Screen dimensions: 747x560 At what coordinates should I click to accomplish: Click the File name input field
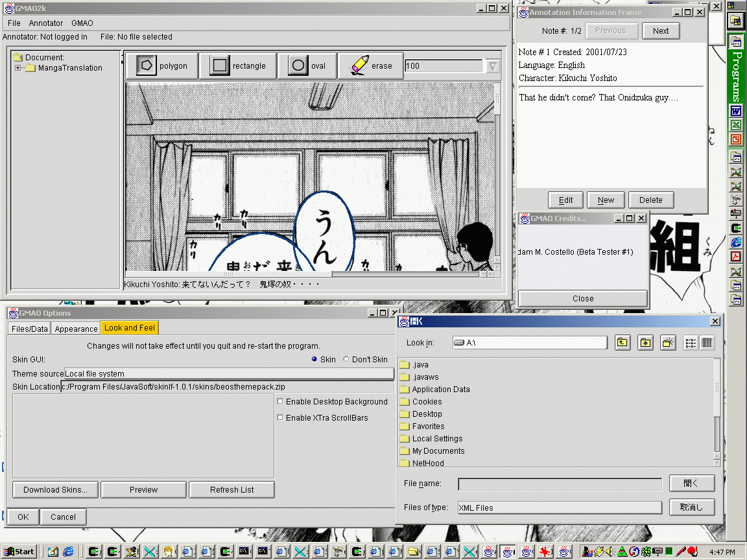click(560, 484)
